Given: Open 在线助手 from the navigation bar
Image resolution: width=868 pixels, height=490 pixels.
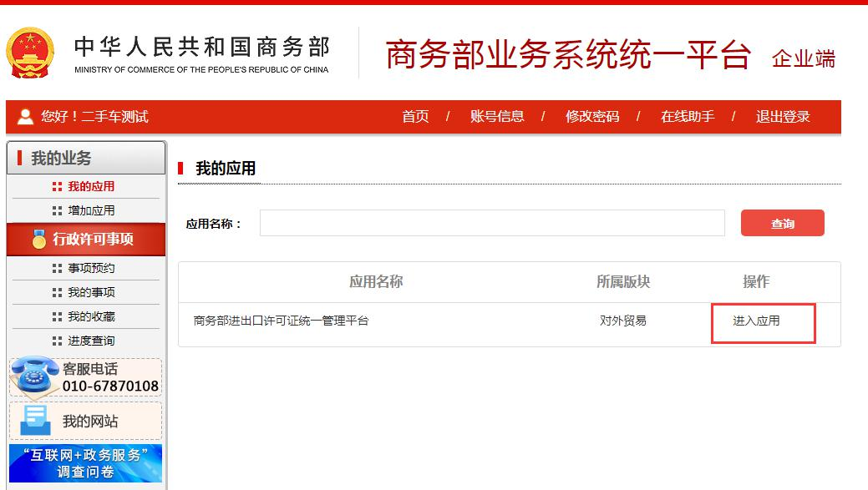Looking at the screenshot, I should (x=688, y=117).
